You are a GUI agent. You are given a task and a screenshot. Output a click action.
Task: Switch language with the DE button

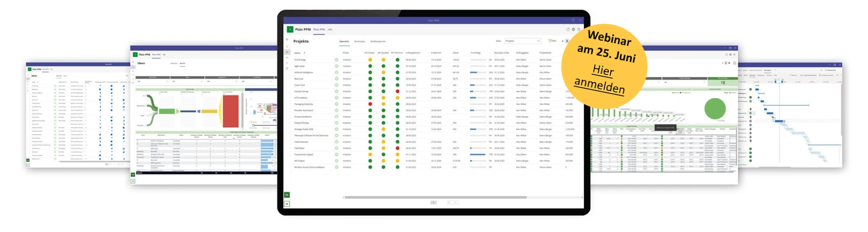pos(287,204)
